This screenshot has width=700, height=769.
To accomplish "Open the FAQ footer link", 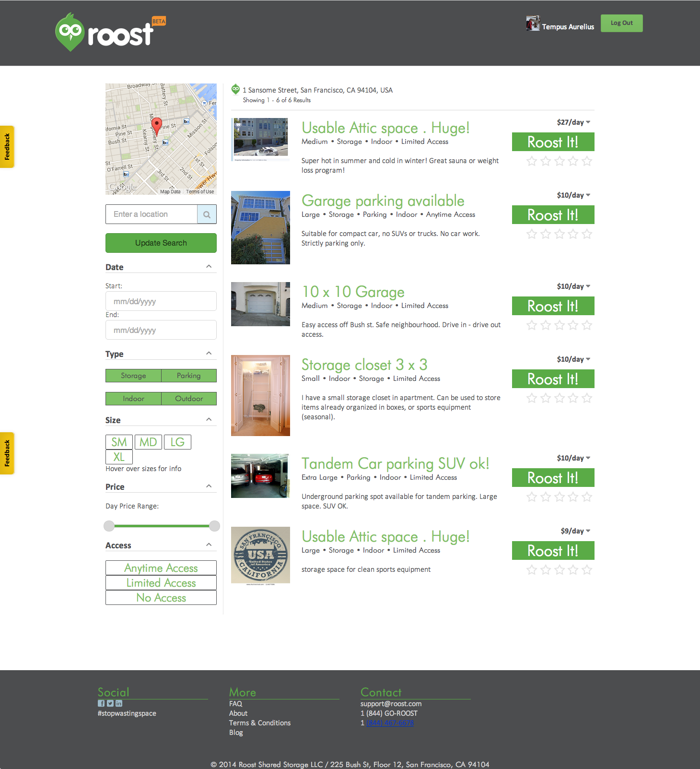I will [x=235, y=704].
